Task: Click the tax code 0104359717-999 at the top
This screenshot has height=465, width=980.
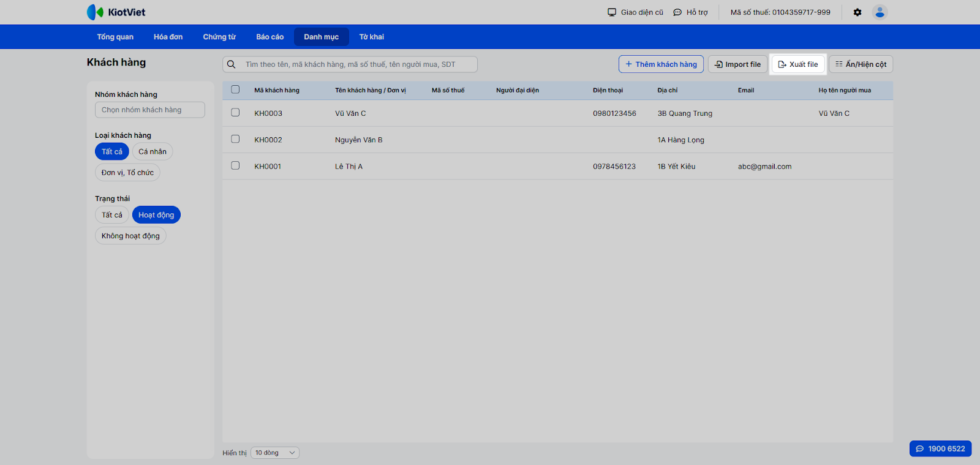Action: (x=801, y=12)
